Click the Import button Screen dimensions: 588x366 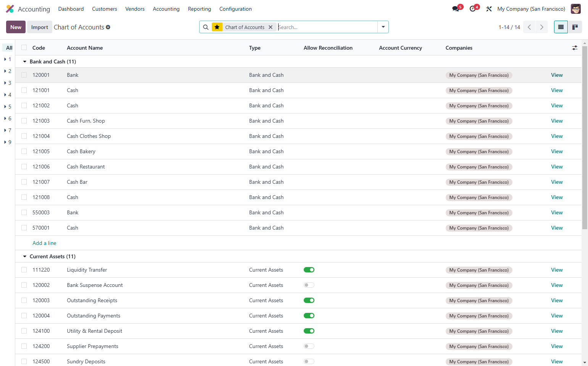40,27
